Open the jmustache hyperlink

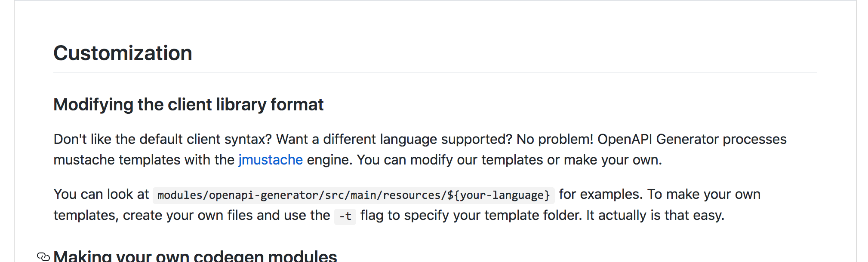pyautogui.click(x=271, y=160)
